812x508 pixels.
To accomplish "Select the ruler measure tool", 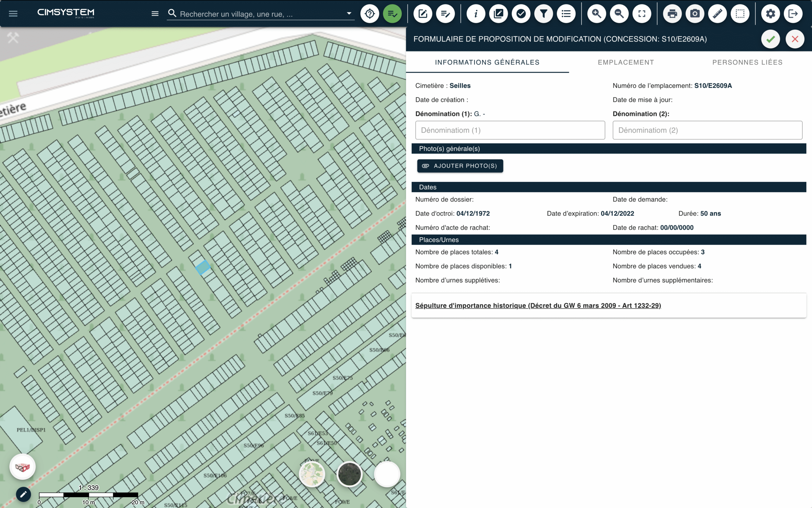I will (717, 14).
